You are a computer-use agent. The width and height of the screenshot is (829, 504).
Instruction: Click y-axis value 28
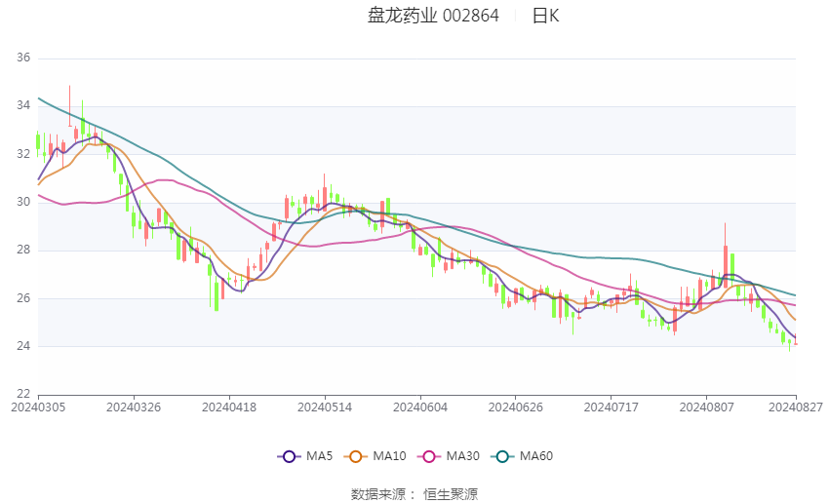click(23, 250)
